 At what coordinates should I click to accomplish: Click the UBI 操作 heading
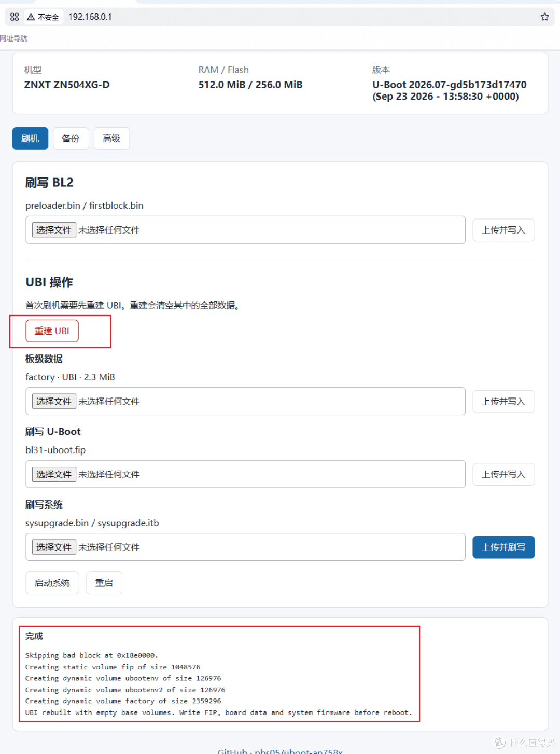49,282
